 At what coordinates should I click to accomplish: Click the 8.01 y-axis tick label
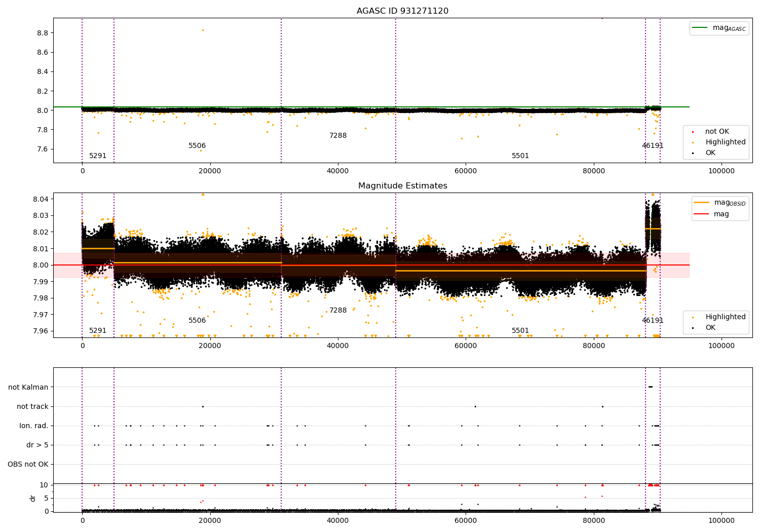pos(41,249)
